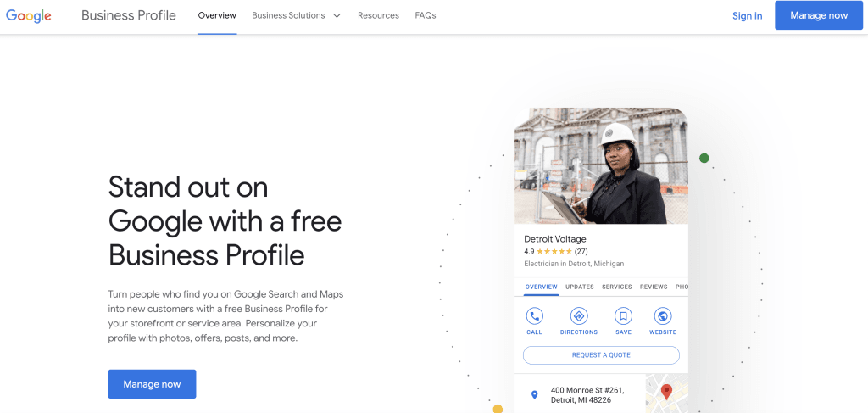This screenshot has height=413, width=868.
Task: Select the UPDATES tab in profile card
Action: coord(580,287)
